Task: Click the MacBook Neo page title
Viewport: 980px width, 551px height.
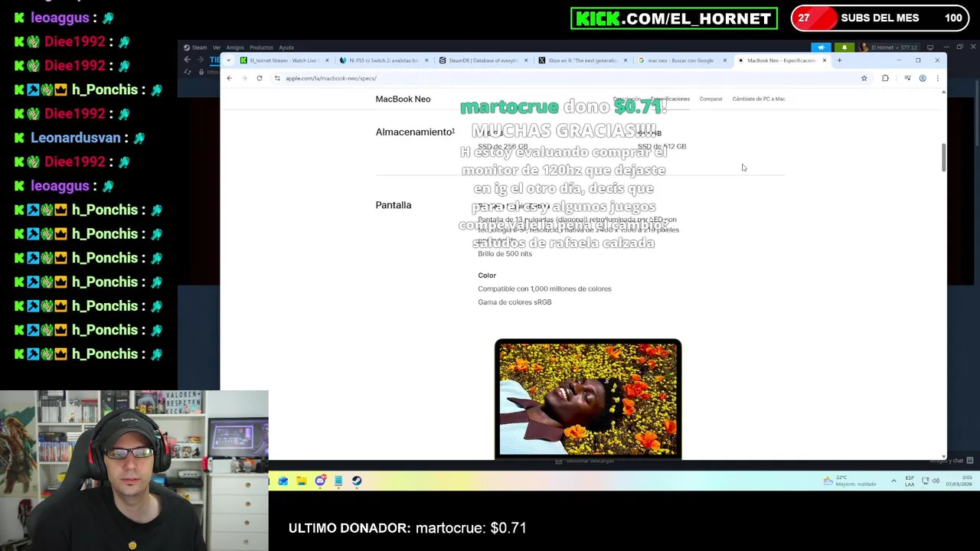Action: [x=403, y=99]
